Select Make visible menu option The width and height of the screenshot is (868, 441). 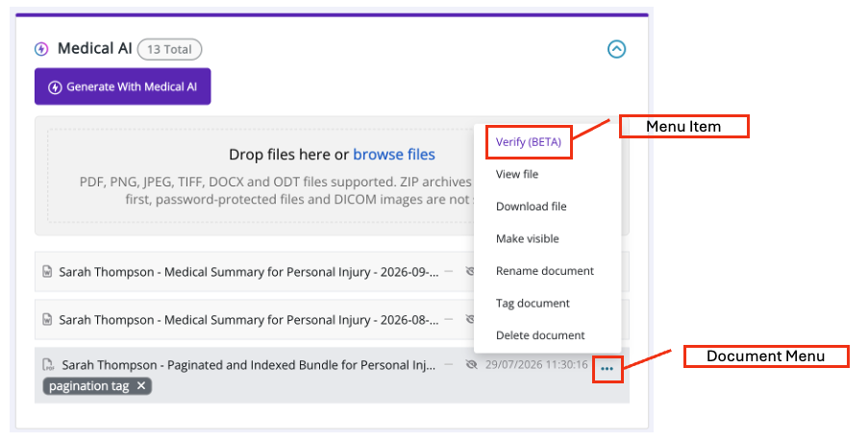[x=527, y=239]
